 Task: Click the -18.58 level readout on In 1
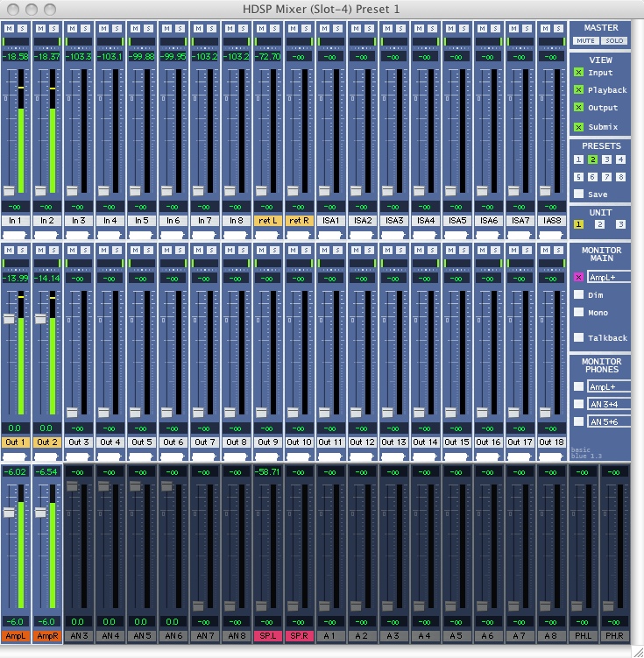click(16, 57)
